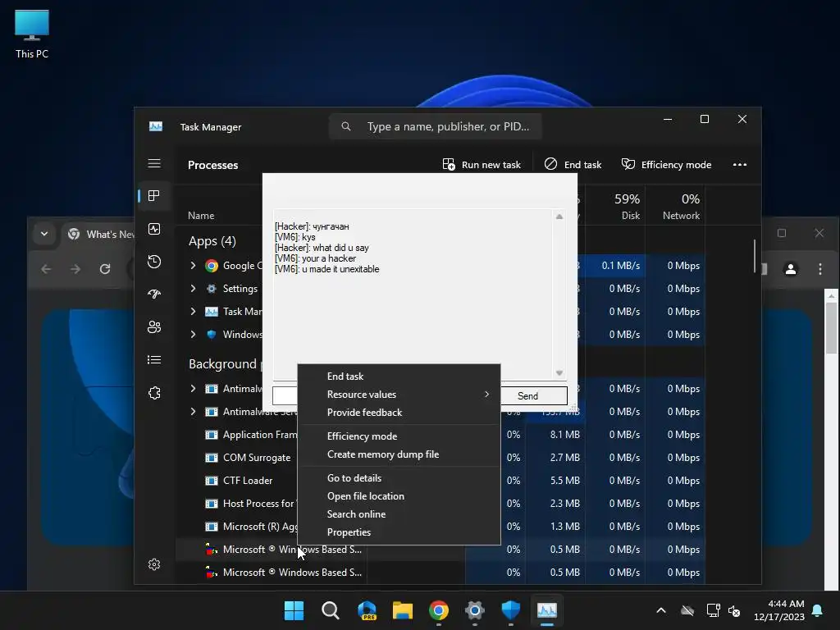Open Chrome tab search dropdown arrow
Image resolution: width=840 pixels, height=630 pixels.
click(x=44, y=234)
